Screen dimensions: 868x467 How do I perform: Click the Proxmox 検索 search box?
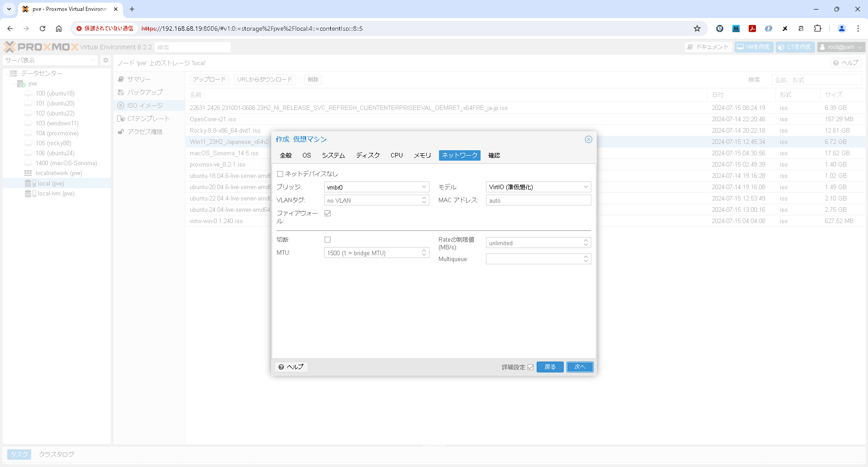(193, 47)
